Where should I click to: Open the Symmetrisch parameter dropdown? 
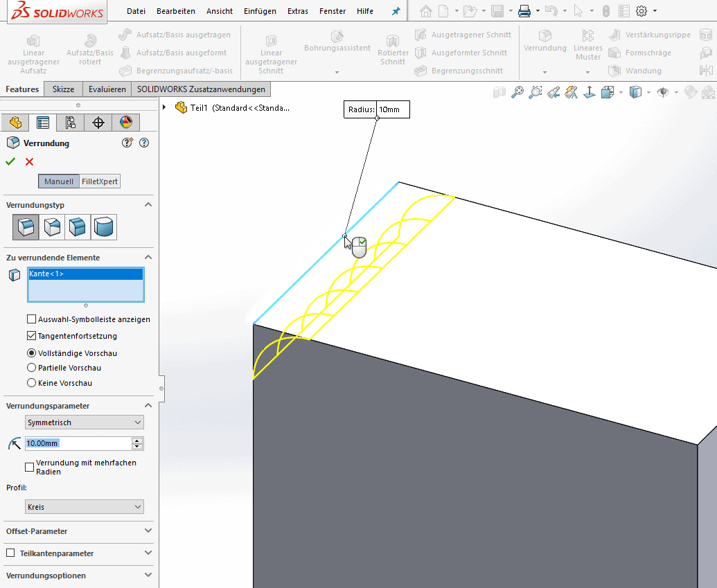(84, 422)
